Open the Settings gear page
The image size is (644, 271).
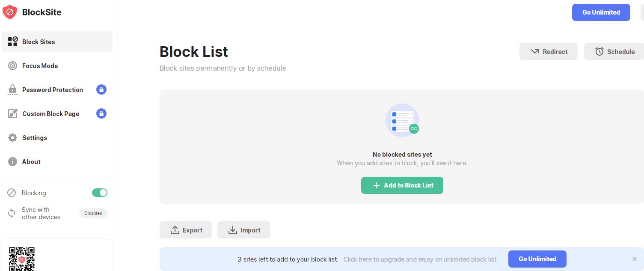tap(34, 138)
